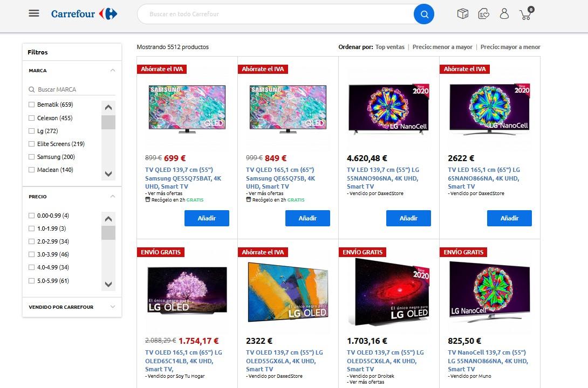This screenshot has width=588, height=388.
Task: Click the blue search magnifier button
Action: (x=424, y=14)
